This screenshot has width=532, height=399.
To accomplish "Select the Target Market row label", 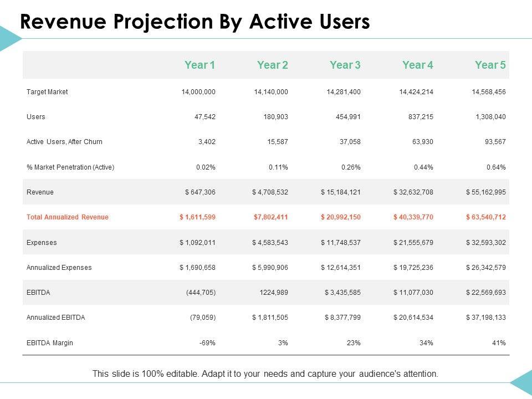I will coord(47,92).
